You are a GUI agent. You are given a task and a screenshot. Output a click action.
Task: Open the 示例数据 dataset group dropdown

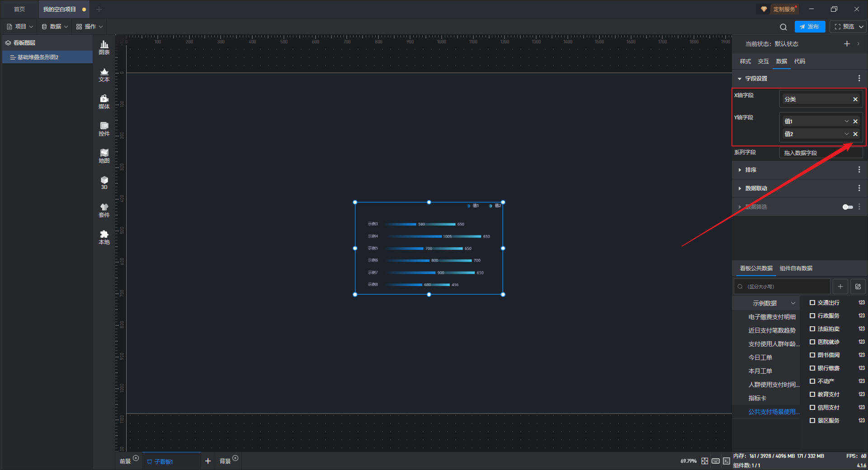[x=793, y=303]
